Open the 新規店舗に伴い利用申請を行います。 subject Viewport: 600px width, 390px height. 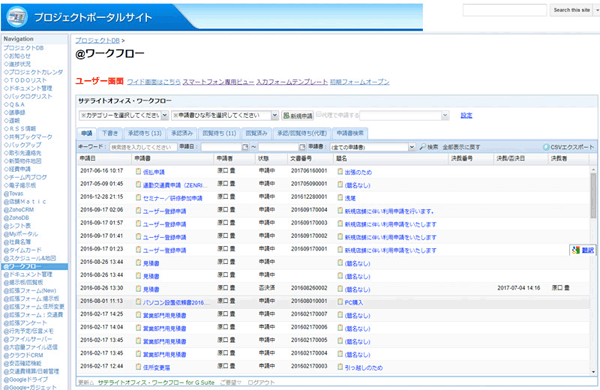point(389,211)
